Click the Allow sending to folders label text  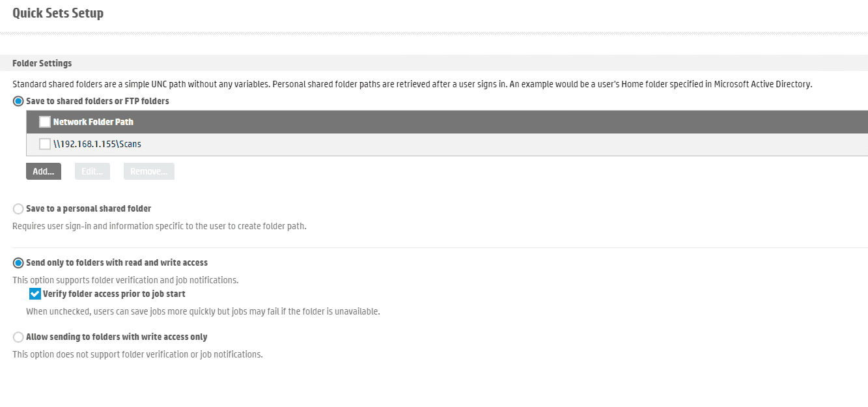click(117, 337)
